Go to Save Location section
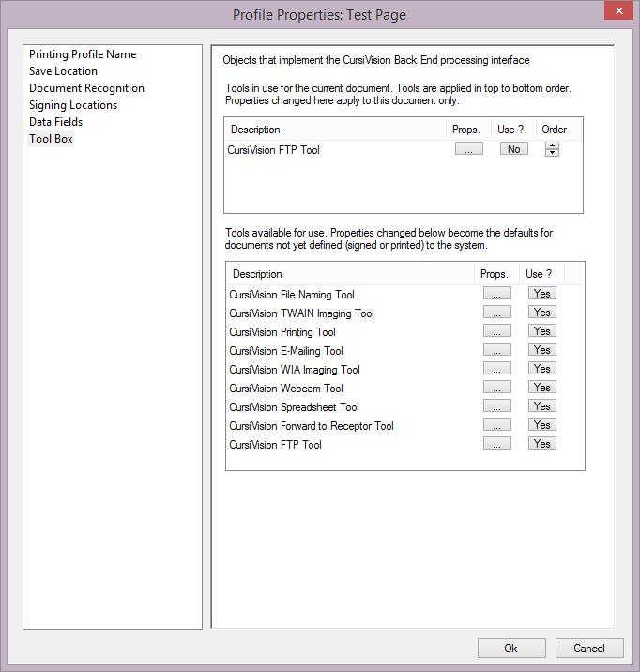The width and height of the screenshot is (640, 672). point(63,71)
